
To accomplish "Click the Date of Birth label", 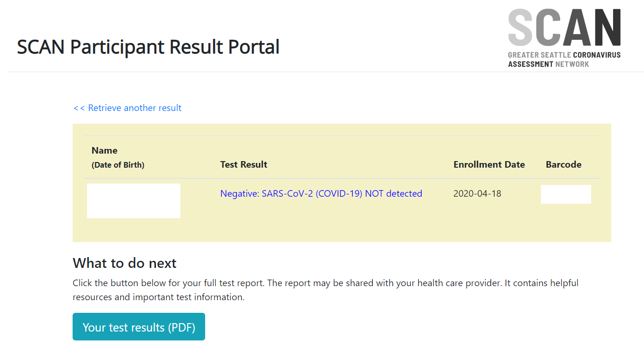I will pos(118,165).
